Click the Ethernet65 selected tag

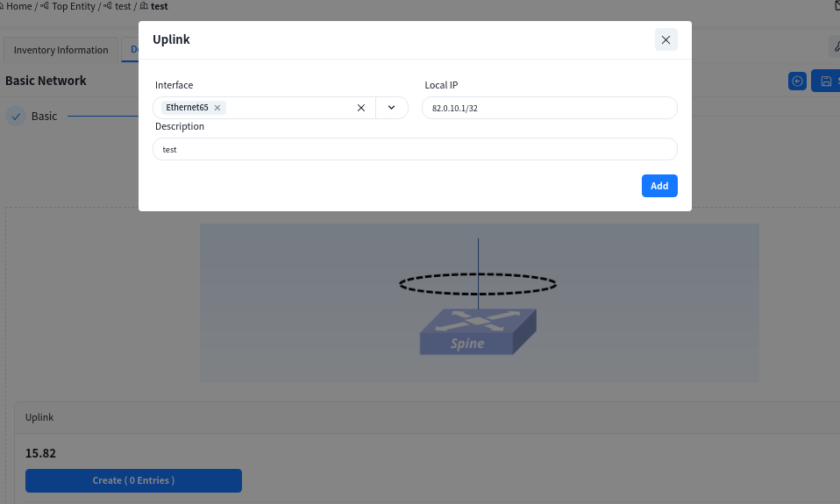[x=187, y=108]
